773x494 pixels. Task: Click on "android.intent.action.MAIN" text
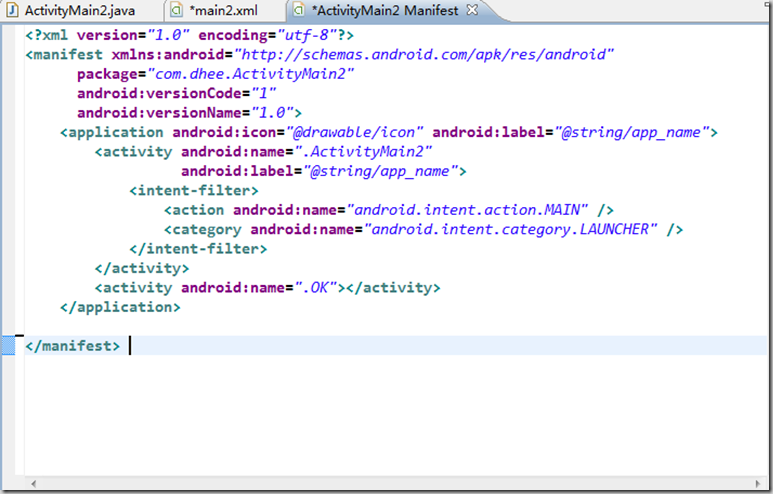467,210
